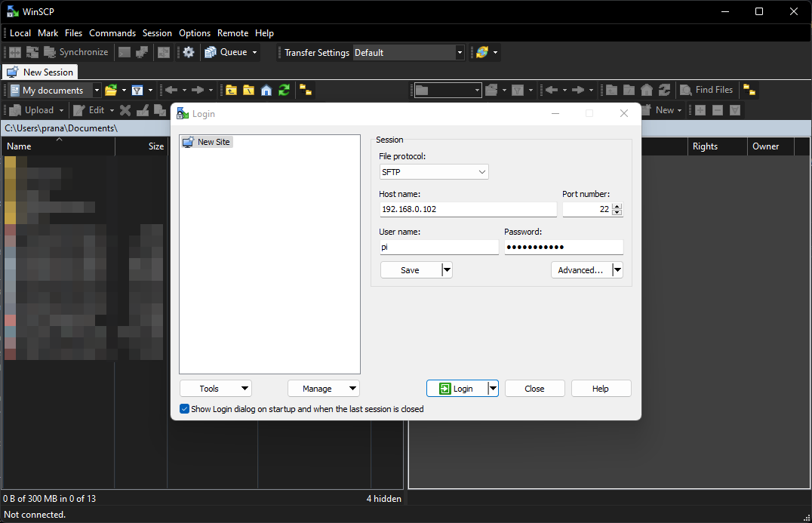Click the Select Files plus icon
Screen dimensions: 812x523
[x=700, y=110]
